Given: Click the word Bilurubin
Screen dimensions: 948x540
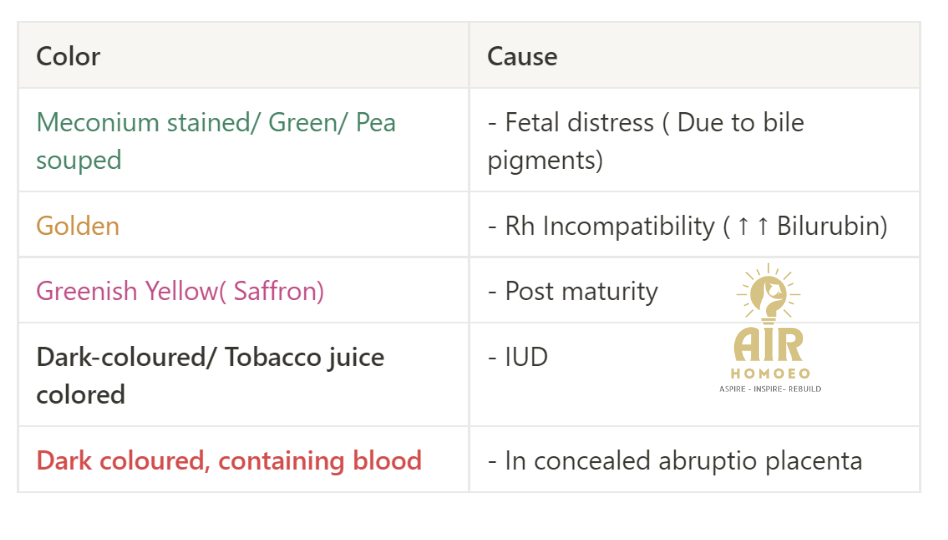Looking at the screenshot, I should point(827,226).
